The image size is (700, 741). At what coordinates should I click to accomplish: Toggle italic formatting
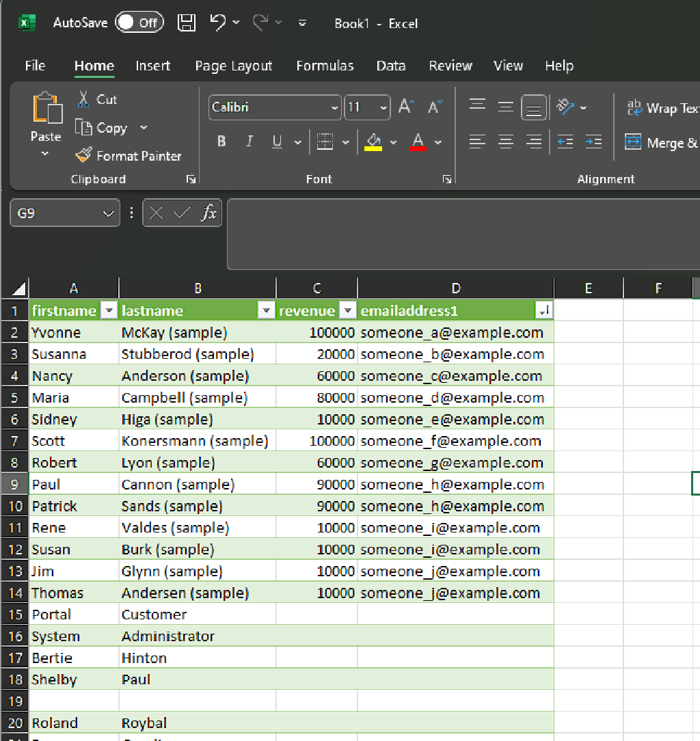pos(249,142)
